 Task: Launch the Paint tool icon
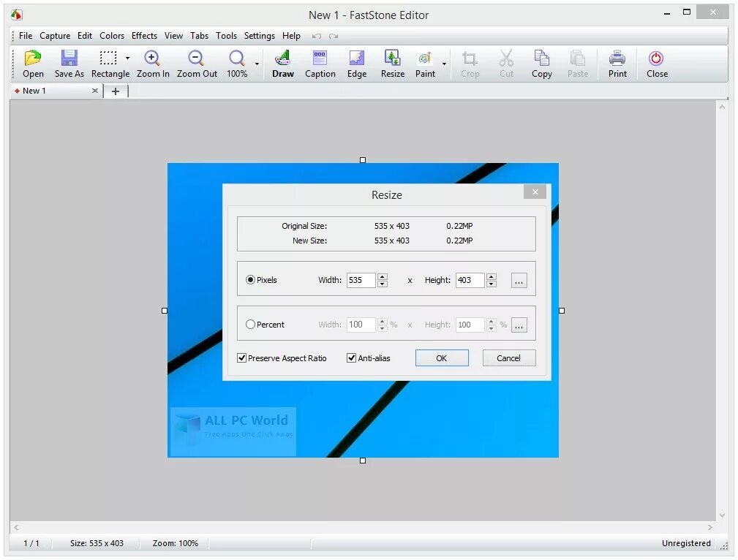tap(424, 58)
